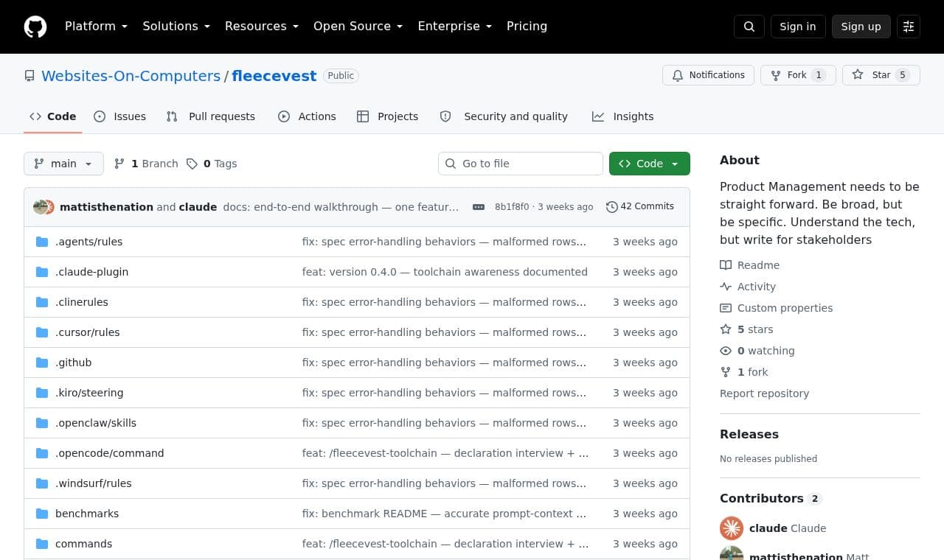This screenshot has height=560, width=944.
Task: Click the Go to file field
Action: pos(521,164)
